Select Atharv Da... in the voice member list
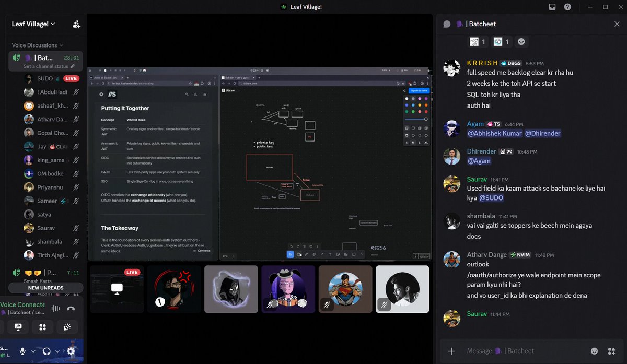The width and height of the screenshot is (627, 364). (x=51, y=119)
